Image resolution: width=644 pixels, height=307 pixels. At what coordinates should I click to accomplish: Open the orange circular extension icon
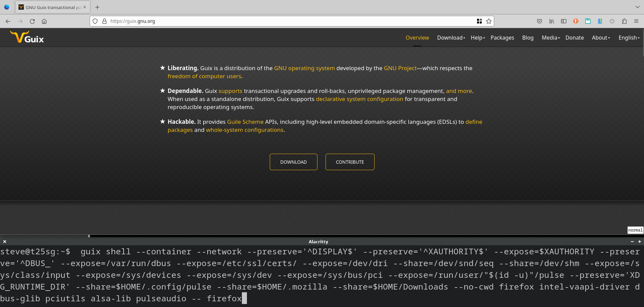point(576,21)
